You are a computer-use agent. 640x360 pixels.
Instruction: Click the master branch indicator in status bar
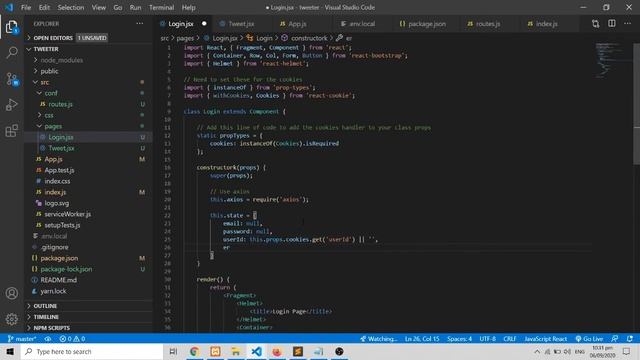tap(22, 339)
